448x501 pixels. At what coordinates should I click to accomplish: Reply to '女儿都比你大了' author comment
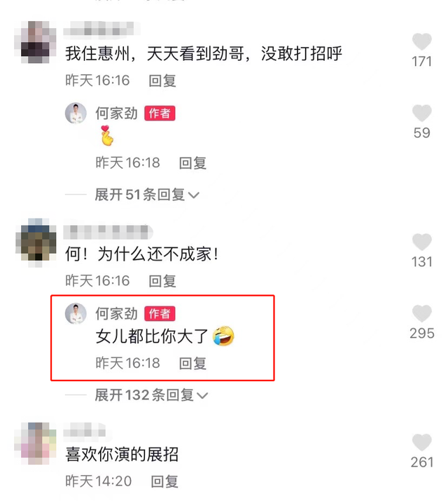[x=192, y=363]
